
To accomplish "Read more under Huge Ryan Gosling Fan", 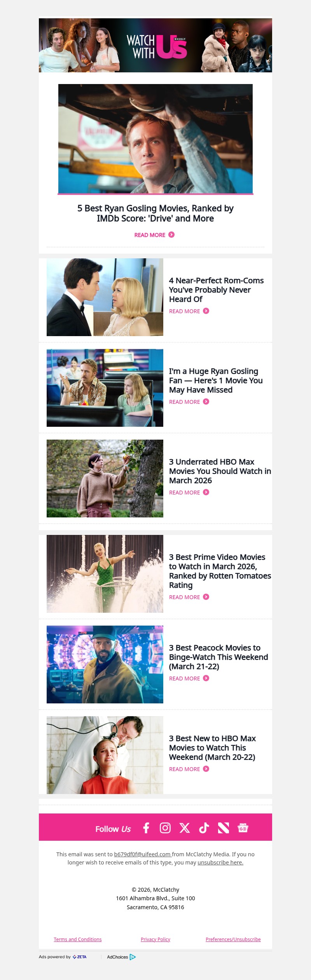I will [x=189, y=402].
